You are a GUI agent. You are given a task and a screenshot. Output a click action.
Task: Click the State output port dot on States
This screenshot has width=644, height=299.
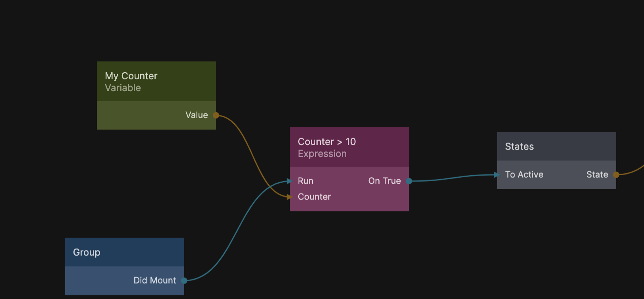[616, 175]
